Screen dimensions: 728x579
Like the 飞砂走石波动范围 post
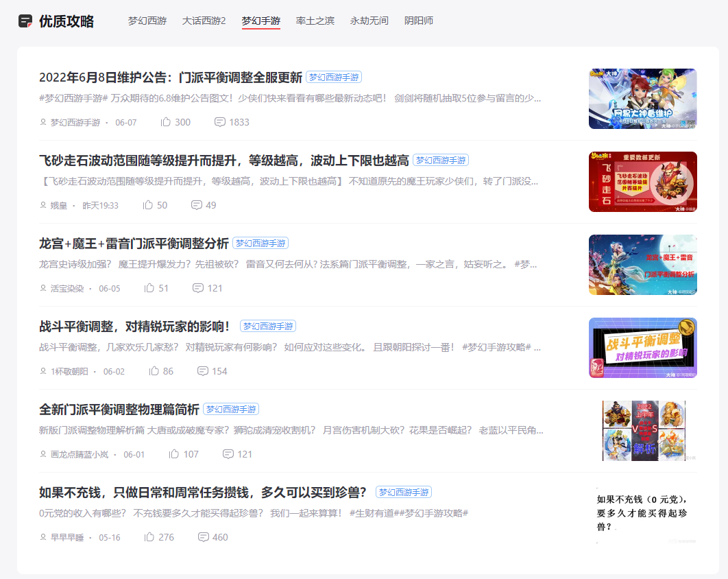tap(147, 205)
